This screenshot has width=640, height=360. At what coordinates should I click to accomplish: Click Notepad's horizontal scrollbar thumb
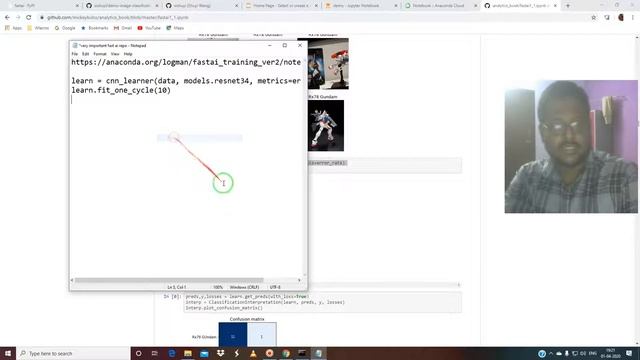169,280
